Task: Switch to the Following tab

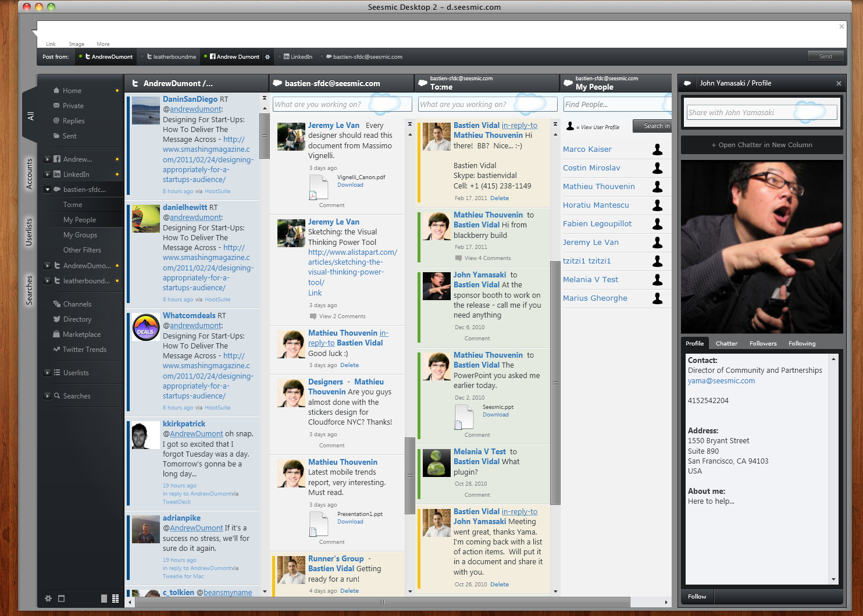Action: pos(802,343)
